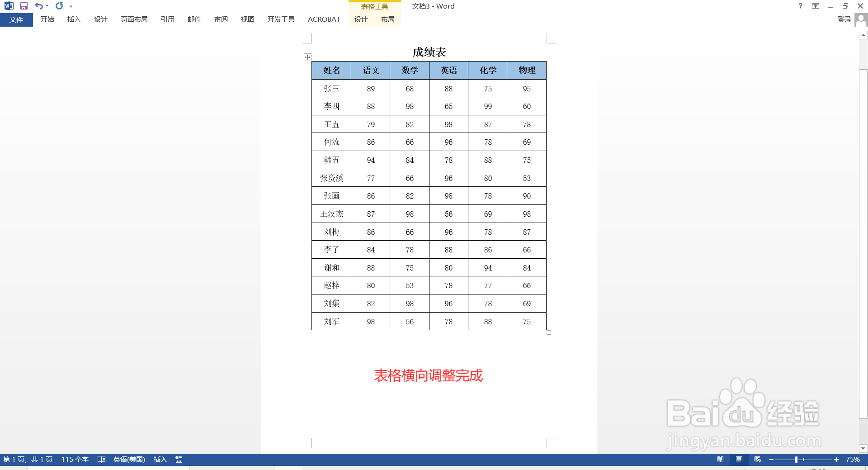Viewport: 868px width, 470px height.
Task: Click the Save icon in quick access toolbar
Action: pyautogui.click(x=24, y=6)
